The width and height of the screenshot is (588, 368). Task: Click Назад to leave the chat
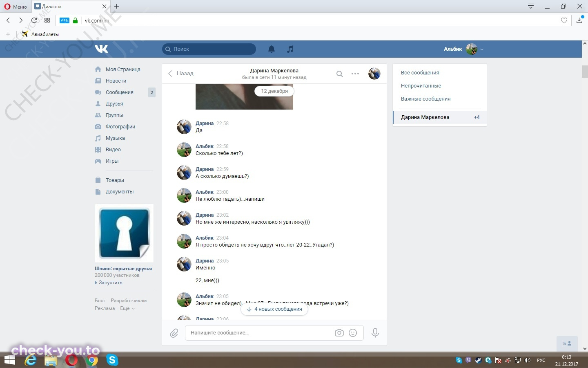[181, 74]
